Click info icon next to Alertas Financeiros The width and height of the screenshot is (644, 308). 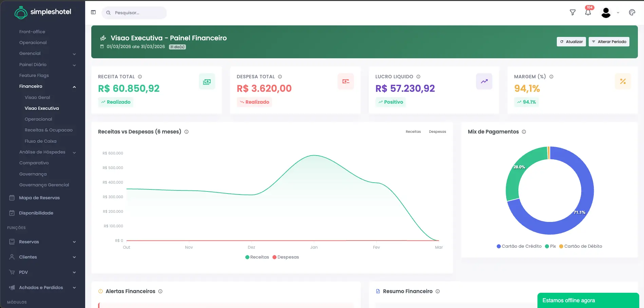[160, 291]
